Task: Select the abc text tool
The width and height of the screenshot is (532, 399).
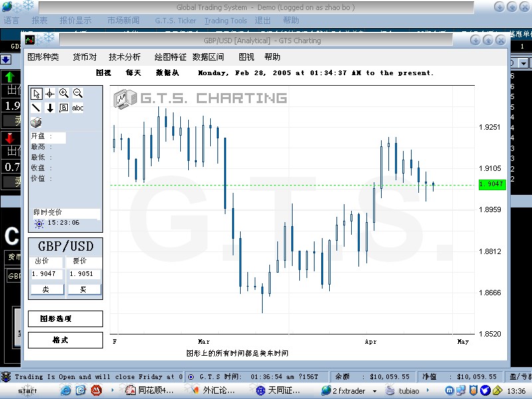Action: pos(78,108)
